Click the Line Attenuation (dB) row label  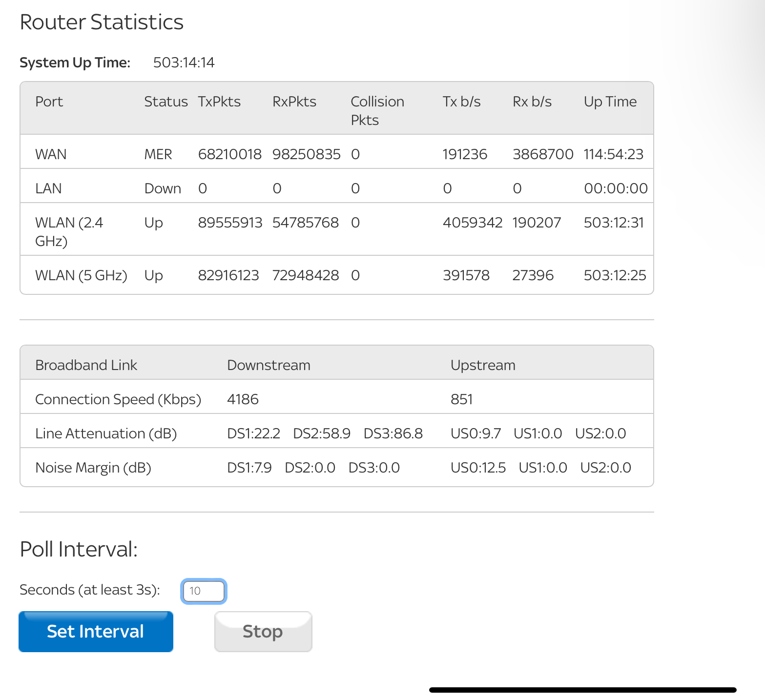[x=106, y=433]
